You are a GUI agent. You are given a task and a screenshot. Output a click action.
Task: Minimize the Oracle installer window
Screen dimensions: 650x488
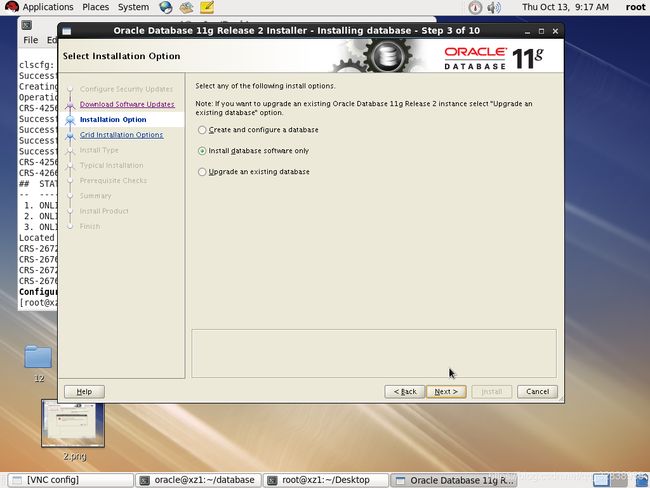[x=527, y=32]
